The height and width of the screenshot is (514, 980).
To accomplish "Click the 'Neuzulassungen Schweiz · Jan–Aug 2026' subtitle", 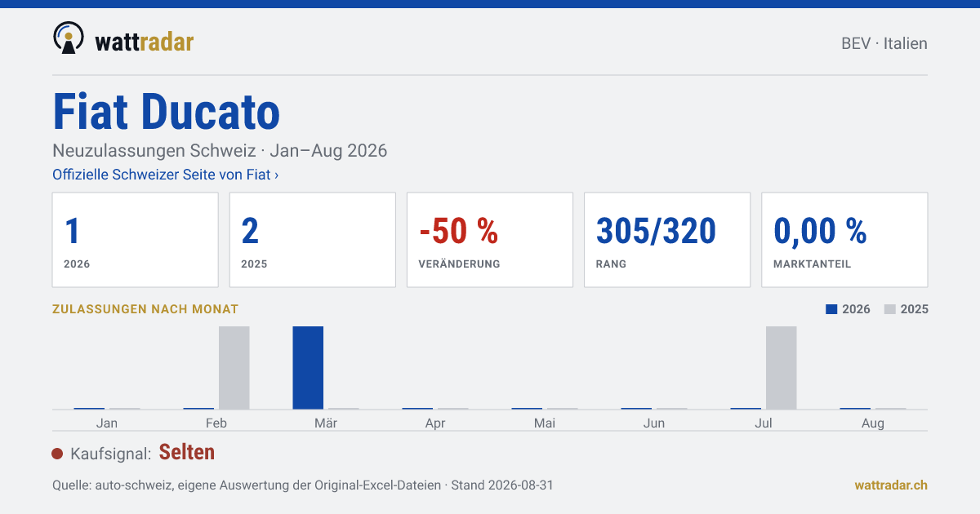I will coord(220,151).
